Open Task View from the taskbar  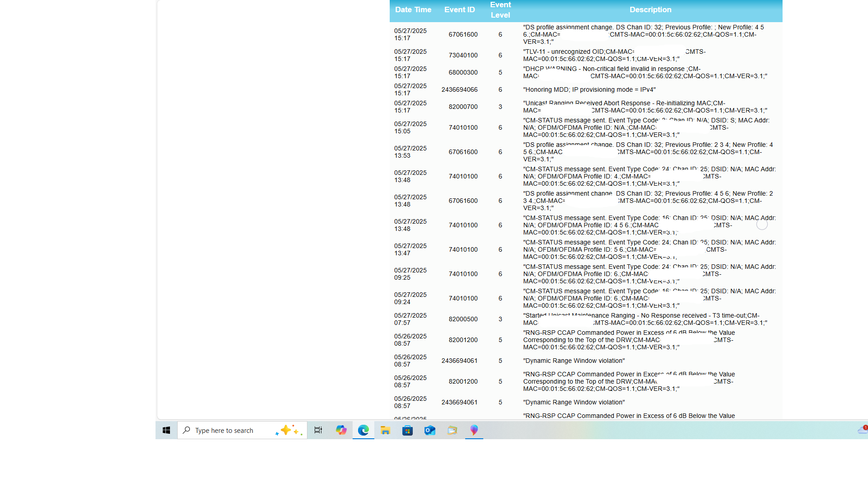point(318,430)
